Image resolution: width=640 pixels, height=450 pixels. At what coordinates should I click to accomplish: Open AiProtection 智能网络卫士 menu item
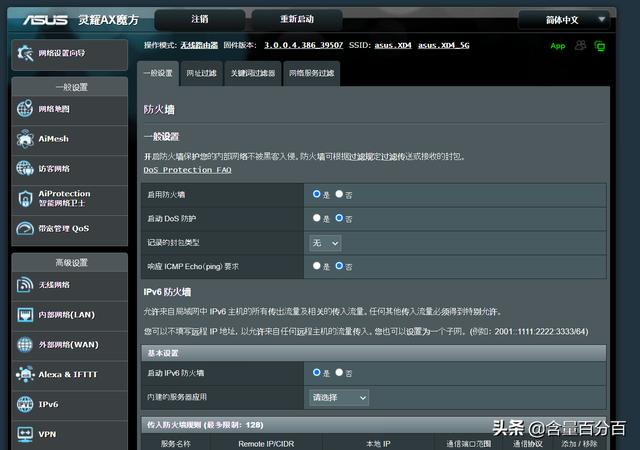[x=70, y=199]
